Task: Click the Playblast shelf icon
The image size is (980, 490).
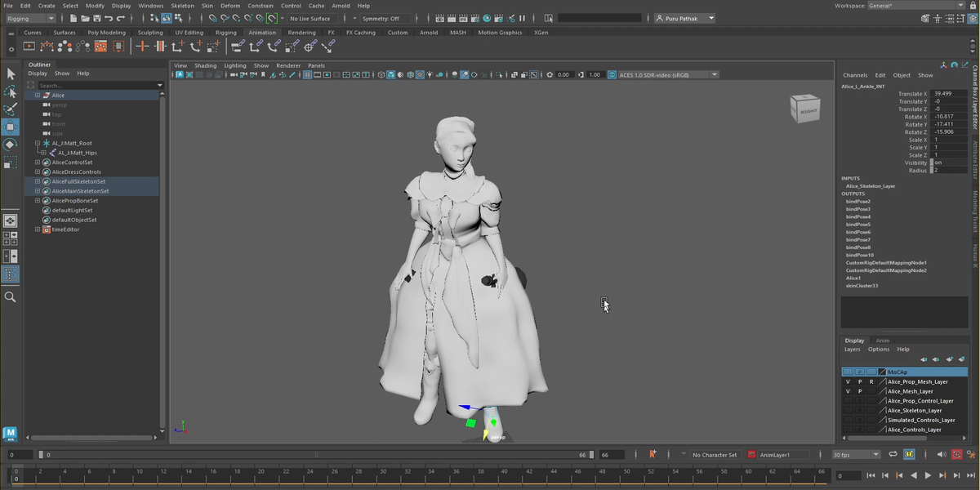Action: [x=29, y=47]
